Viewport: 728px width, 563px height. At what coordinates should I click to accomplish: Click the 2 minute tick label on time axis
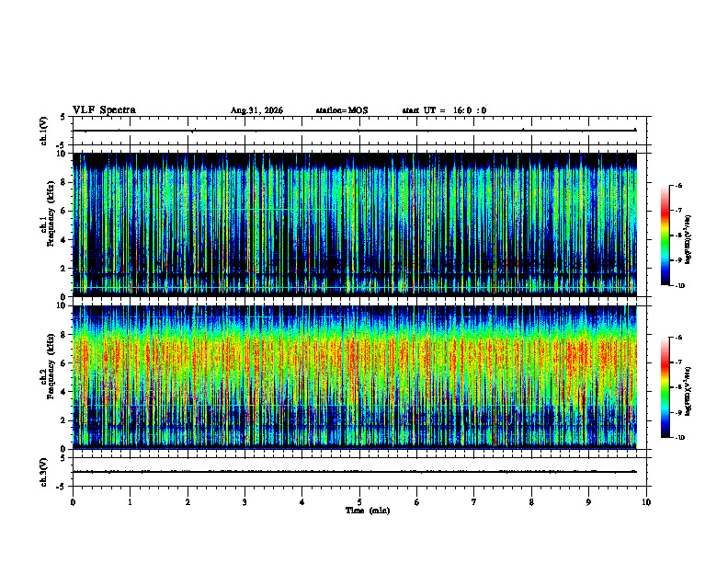point(188,502)
